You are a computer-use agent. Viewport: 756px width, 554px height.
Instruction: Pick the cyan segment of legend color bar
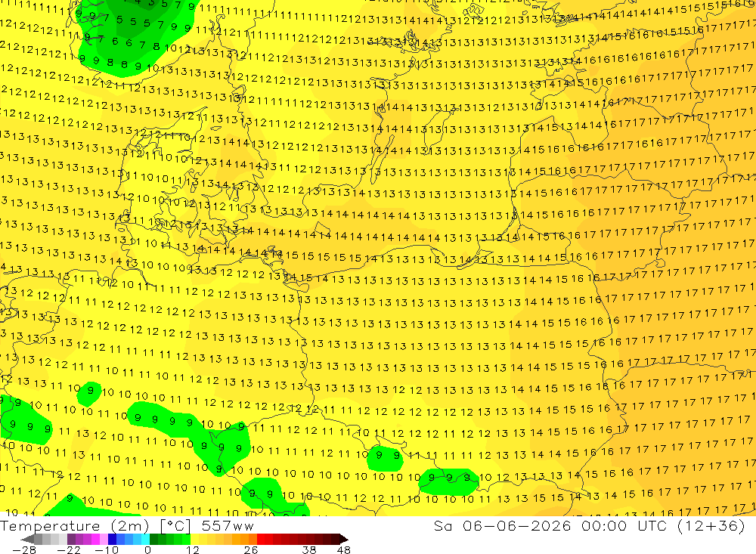click(145, 539)
